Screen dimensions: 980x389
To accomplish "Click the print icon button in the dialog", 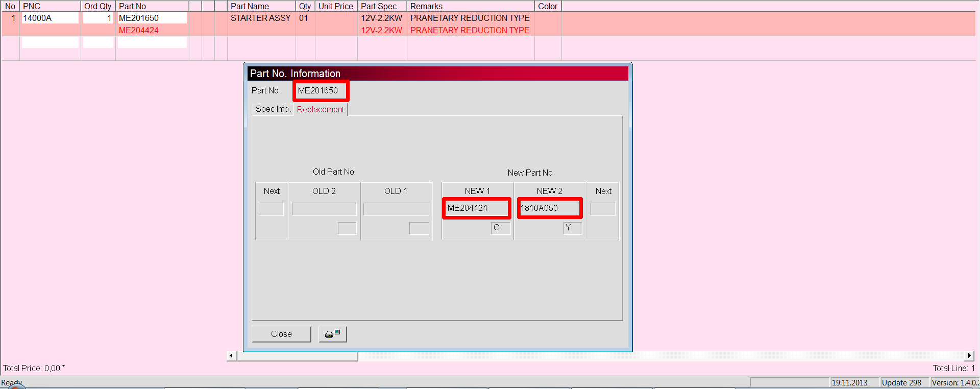I will click(x=333, y=334).
